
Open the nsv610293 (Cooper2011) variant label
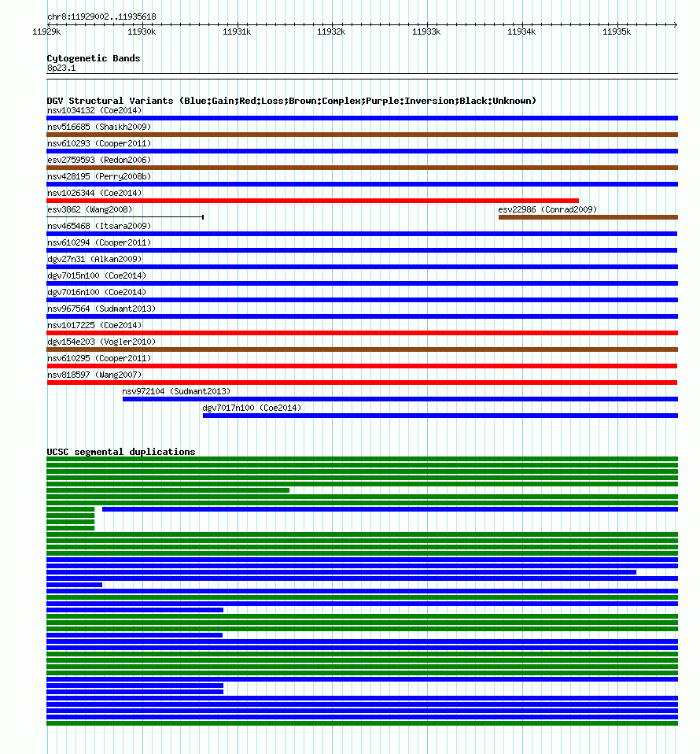coord(99,143)
